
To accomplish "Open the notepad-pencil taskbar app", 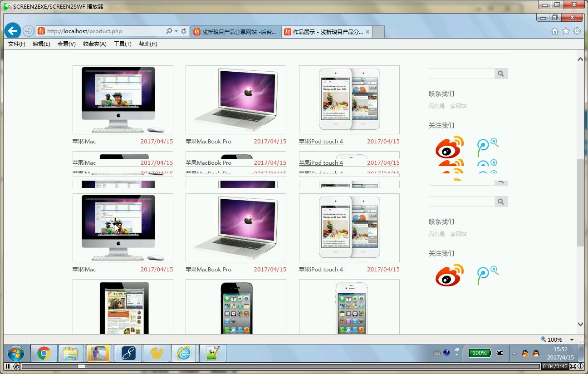I will [x=212, y=353].
